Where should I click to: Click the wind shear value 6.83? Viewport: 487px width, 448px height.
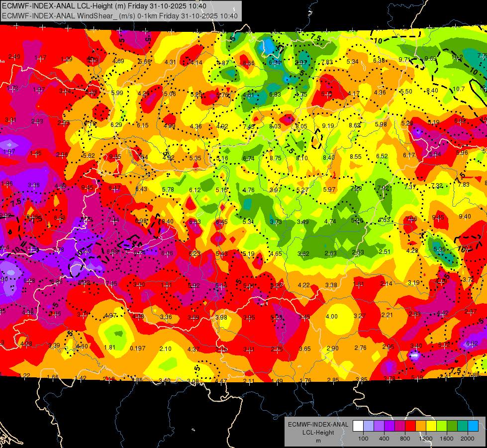[x=275, y=94]
